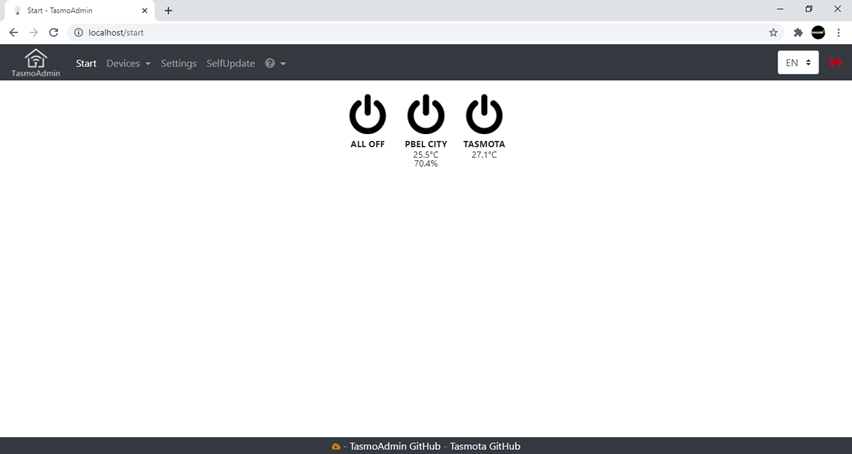Image resolution: width=852 pixels, height=454 pixels.
Task: Click the localhost/start address bar
Action: point(424,33)
